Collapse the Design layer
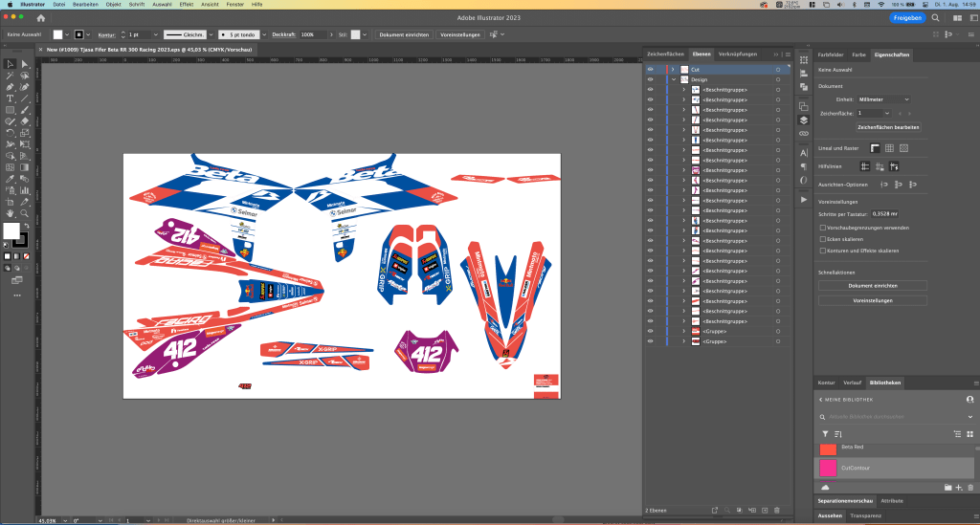This screenshot has width=980, height=525. tap(672, 79)
